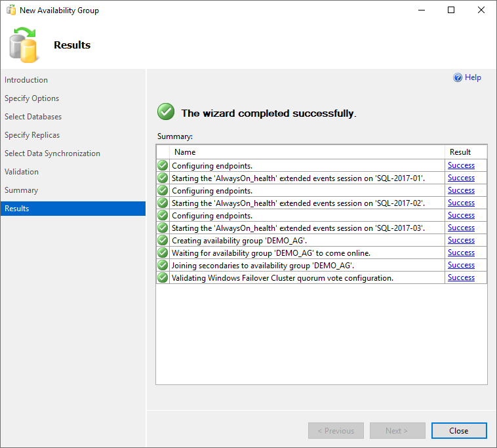Click the New Availability Group title bar icon
The height and width of the screenshot is (448, 497).
click(11, 10)
